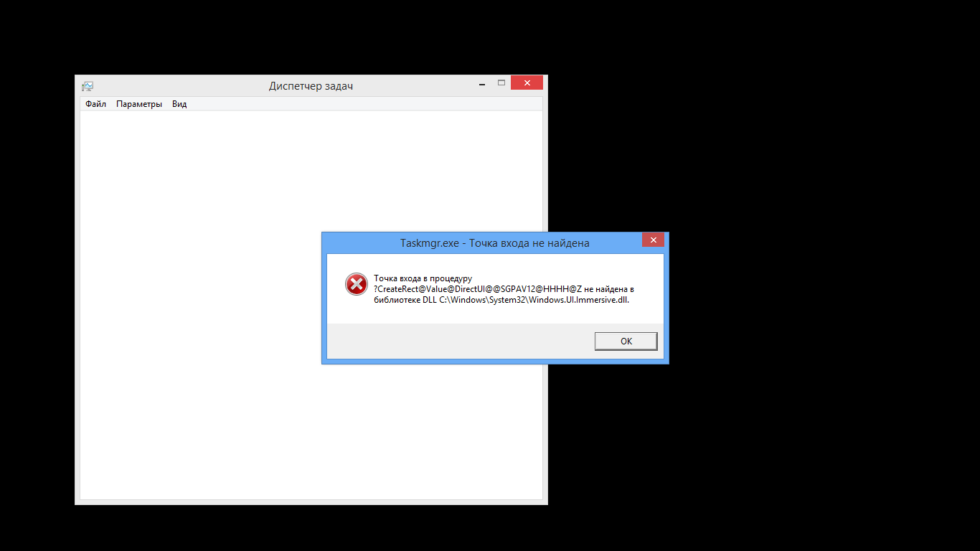The image size is (980, 551).
Task: Open the Параметры menu
Action: pos(139,104)
